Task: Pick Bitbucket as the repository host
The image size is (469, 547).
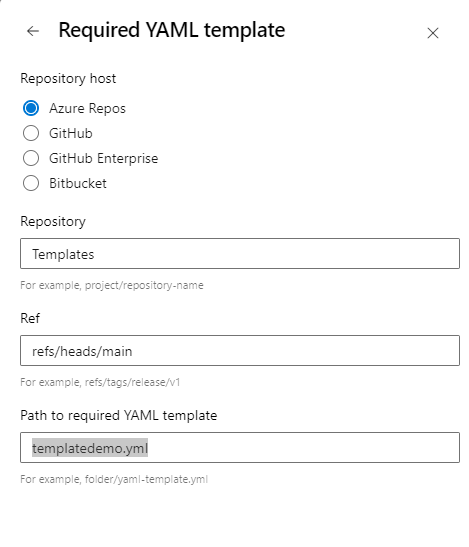Action: [x=31, y=183]
